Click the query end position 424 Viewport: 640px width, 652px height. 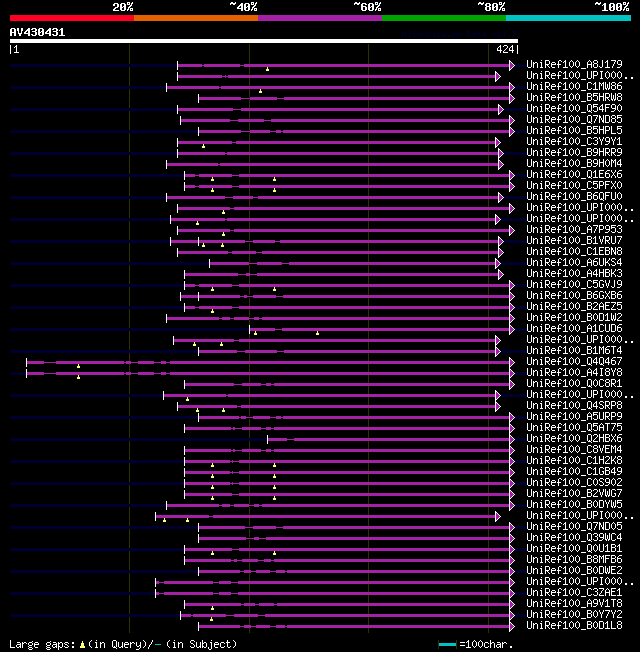(x=505, y=49)
